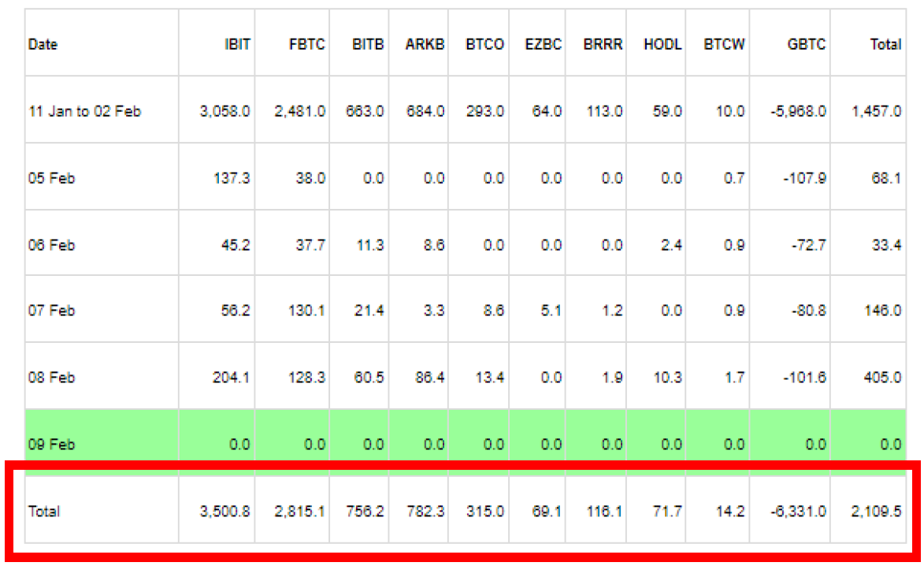Click ARKB value 684.0
The image size is (924, 566).
(x=425, y=111)
